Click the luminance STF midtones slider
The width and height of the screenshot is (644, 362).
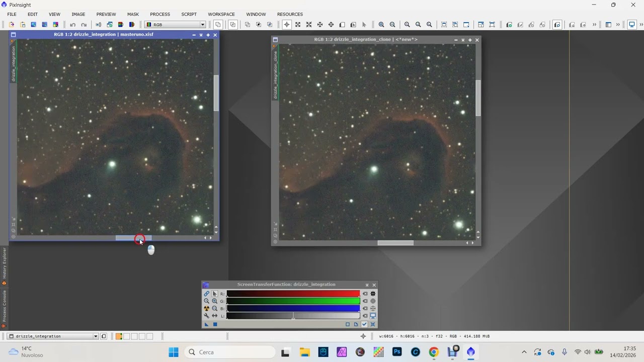coord(293,317)
